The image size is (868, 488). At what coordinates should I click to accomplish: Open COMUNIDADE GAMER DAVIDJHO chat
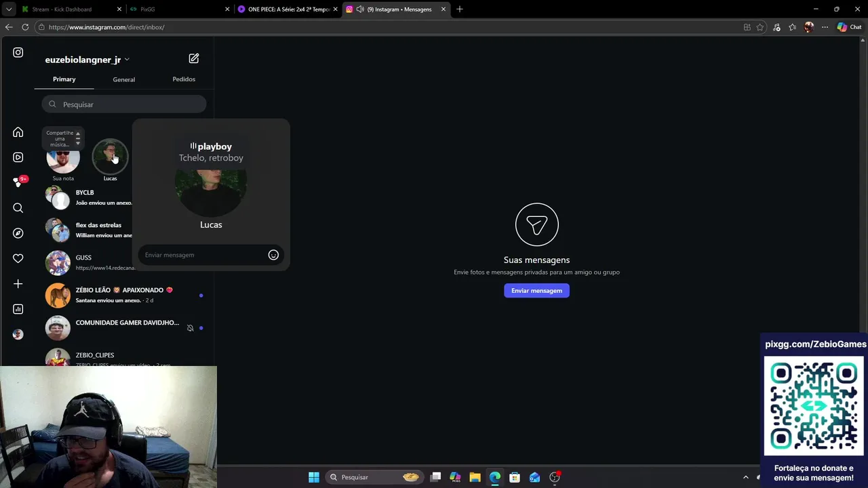(124, 327)
